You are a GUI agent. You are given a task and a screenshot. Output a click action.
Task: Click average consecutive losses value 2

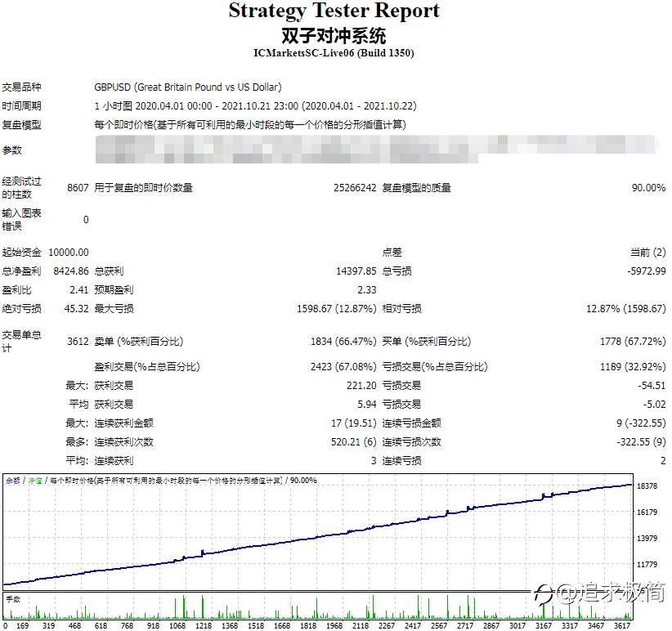pyautogui.click(x=663, y=460)
